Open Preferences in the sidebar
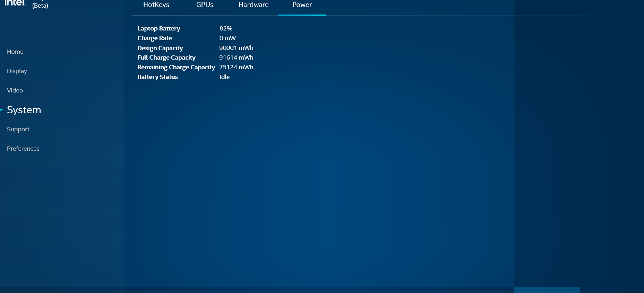The height and width of the screenshot is (293, 644). point(23,149)
